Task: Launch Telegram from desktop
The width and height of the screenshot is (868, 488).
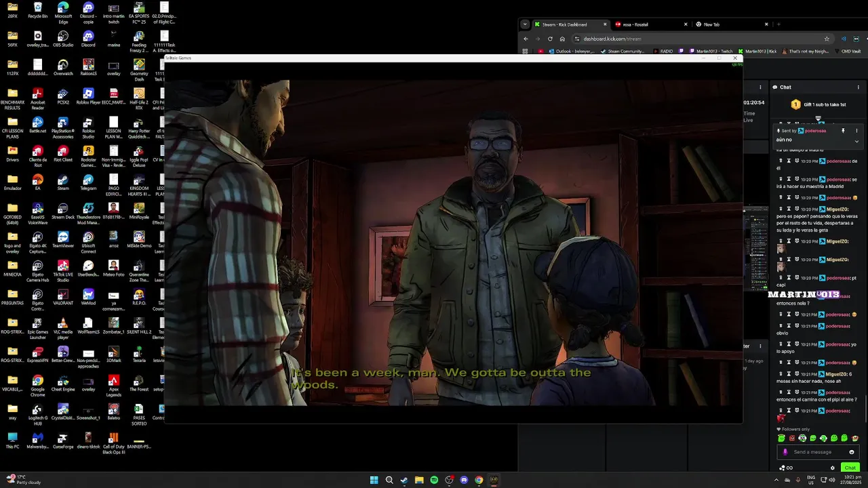Action: click(88, 182)
